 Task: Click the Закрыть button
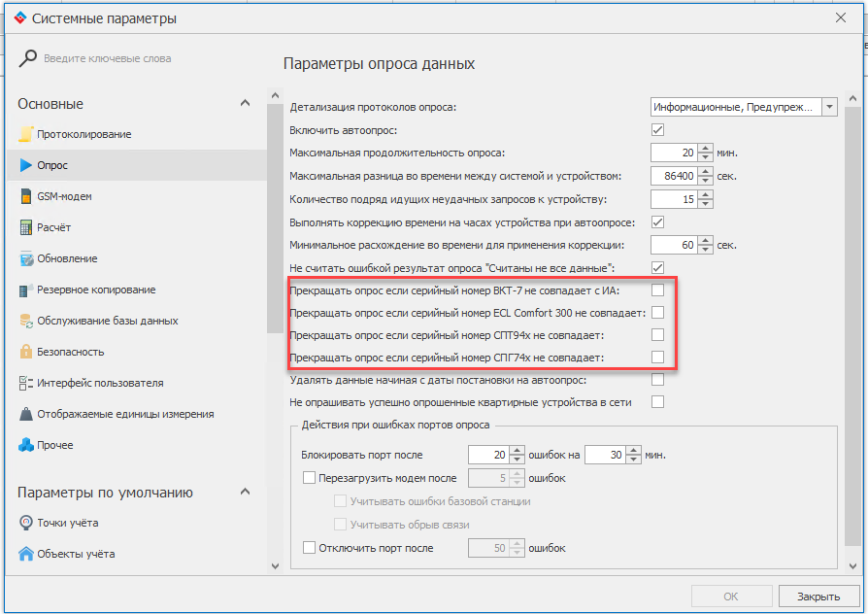812,597
